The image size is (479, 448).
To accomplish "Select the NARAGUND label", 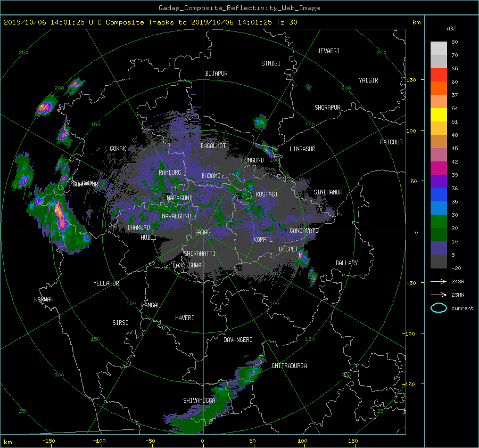I will click(x=180, y=198).
